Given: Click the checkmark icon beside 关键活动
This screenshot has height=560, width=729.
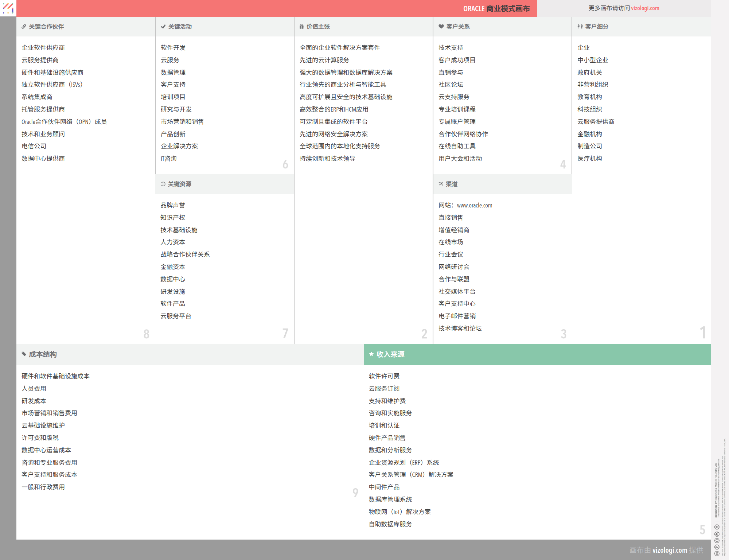Looking at the screenshot, I should (x=163, y=27).
